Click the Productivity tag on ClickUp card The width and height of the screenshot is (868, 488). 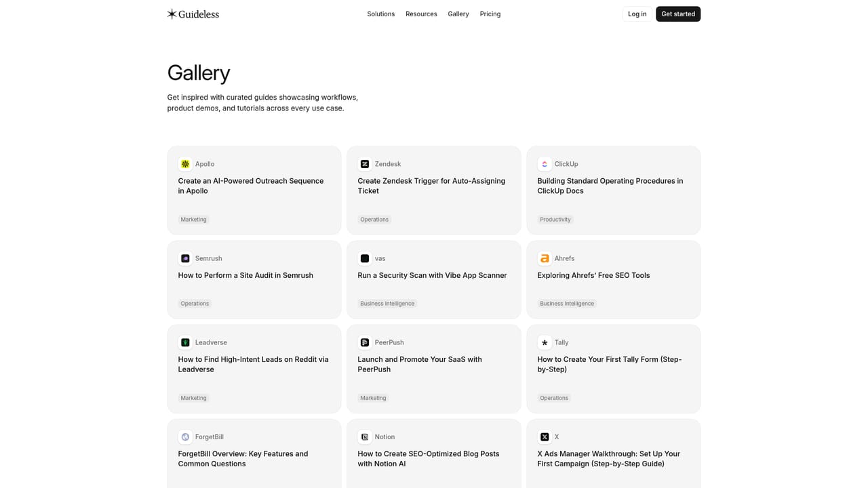tap(555, 220)
